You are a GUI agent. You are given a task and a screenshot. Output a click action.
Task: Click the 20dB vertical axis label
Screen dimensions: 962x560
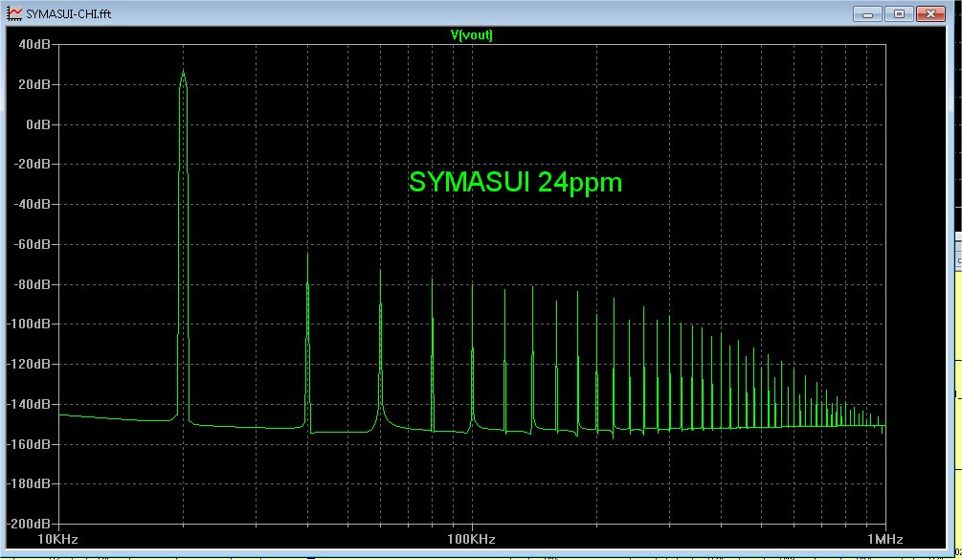coord(34,84)
